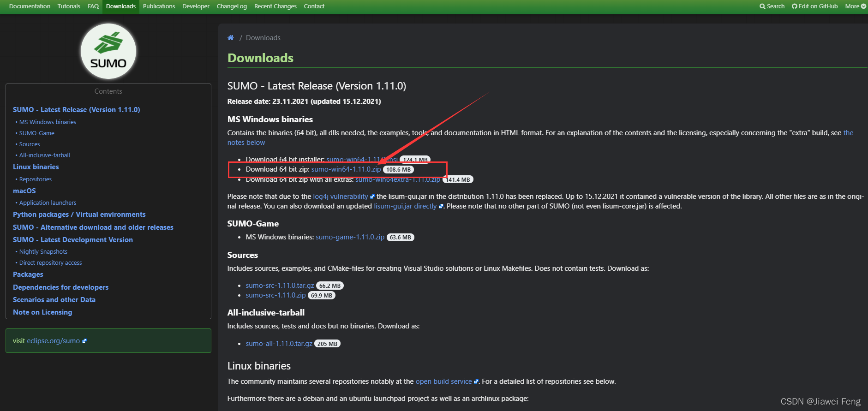868x411 pixels.
Task: Click external icon after log4j vulnerability
Action: tap(372, 197)
